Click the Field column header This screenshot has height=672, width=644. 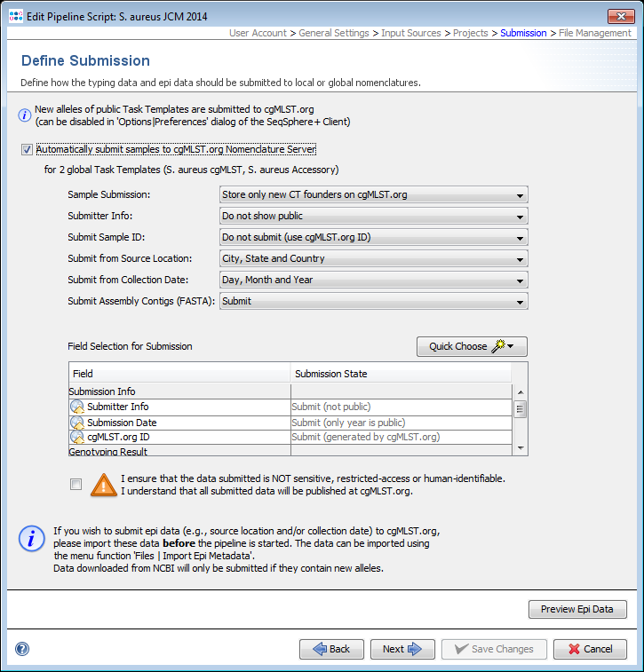coord(179,374)
